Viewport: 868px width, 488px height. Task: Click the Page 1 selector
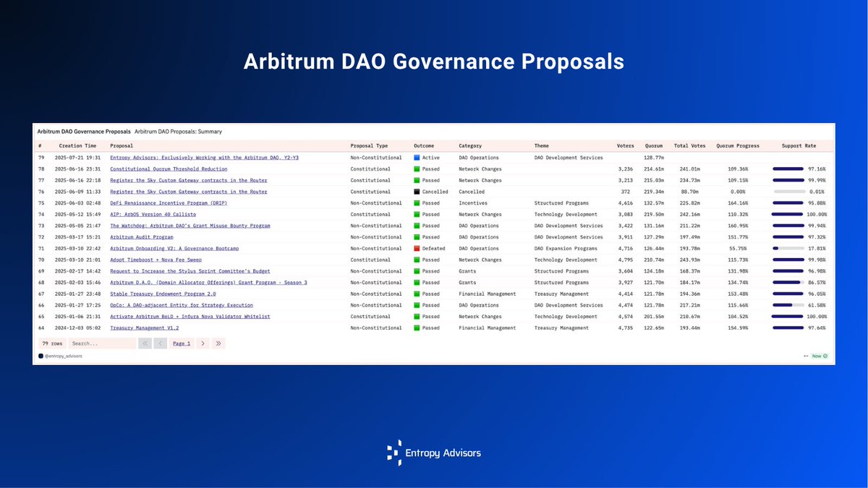pyautogui.click(x=182, y=343)
